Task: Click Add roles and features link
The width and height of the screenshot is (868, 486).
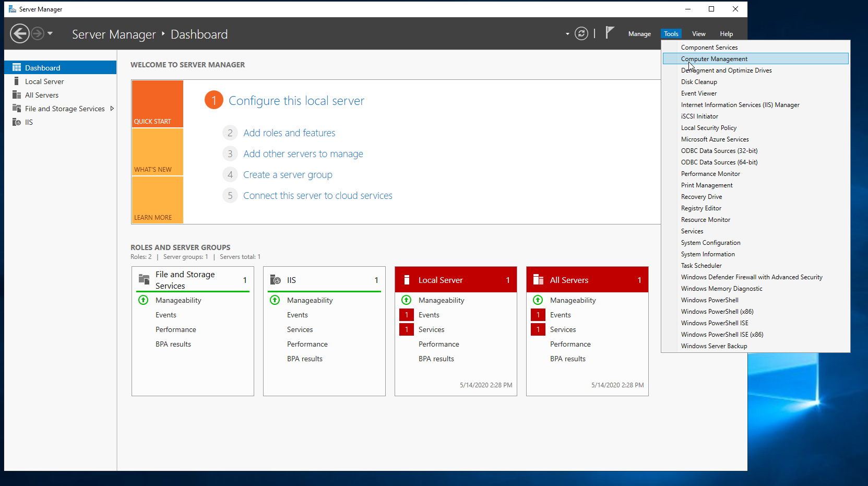Action: click(289, 133)
